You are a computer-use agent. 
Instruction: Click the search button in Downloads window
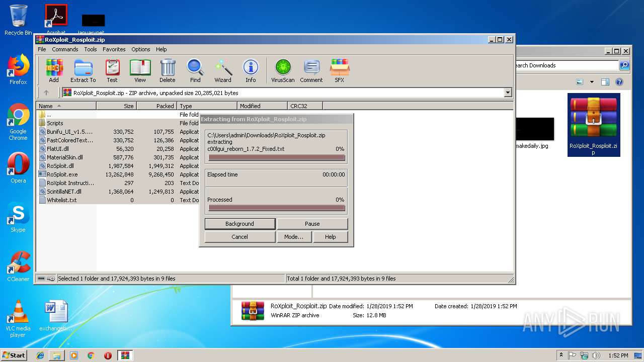(624, 65)
